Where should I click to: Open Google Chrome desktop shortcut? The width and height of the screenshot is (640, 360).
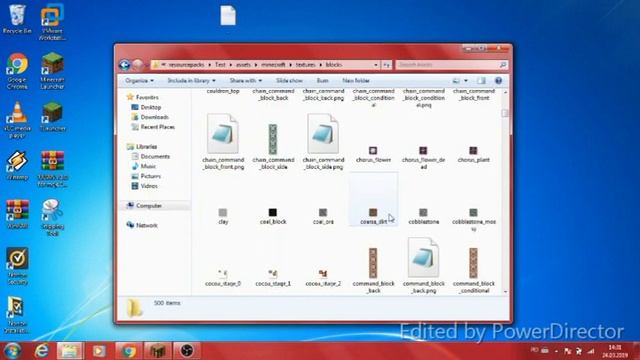(x=17, y=71)
